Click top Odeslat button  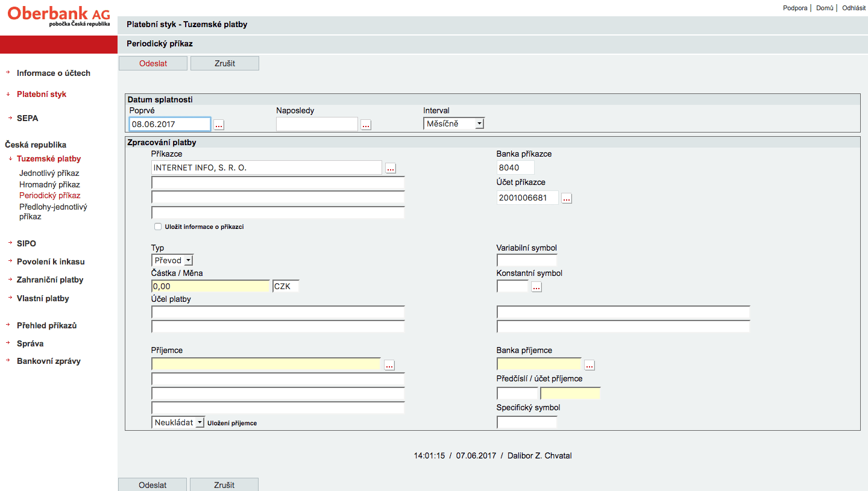click(153, 63)
